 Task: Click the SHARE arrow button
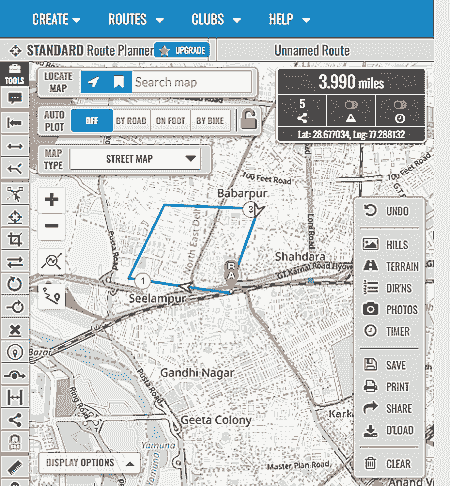click(388, 408)
